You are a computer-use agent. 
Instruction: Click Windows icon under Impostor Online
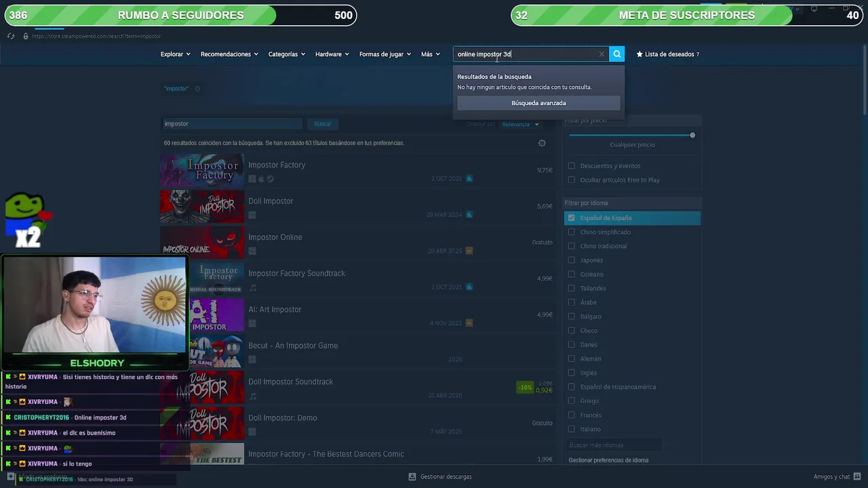tap(252, 251)
